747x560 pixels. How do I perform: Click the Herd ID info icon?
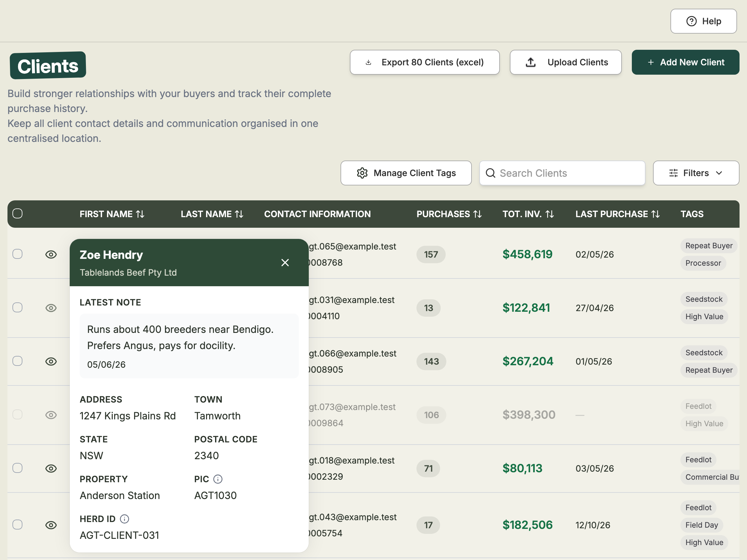click(124, 519)
